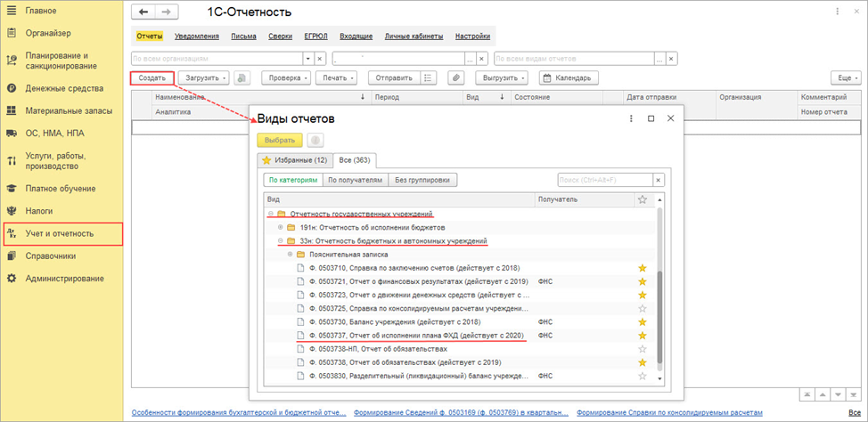The image size is (868, 422).
Task: Open the Еще dropdown menu
Action: [x=846, y=78]
